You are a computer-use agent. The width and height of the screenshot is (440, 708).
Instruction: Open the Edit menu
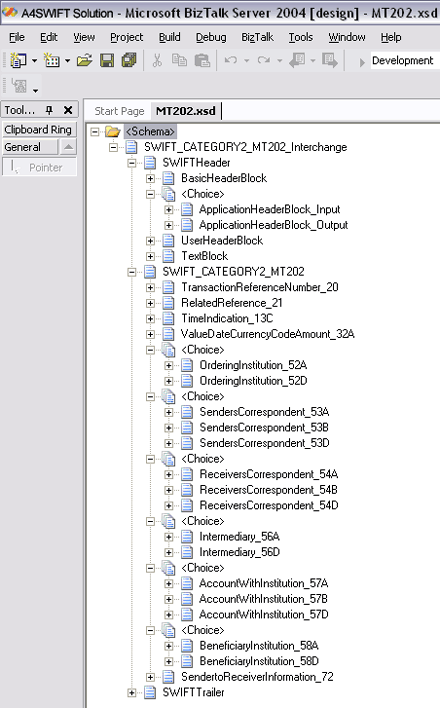click(x=48, y=37)
